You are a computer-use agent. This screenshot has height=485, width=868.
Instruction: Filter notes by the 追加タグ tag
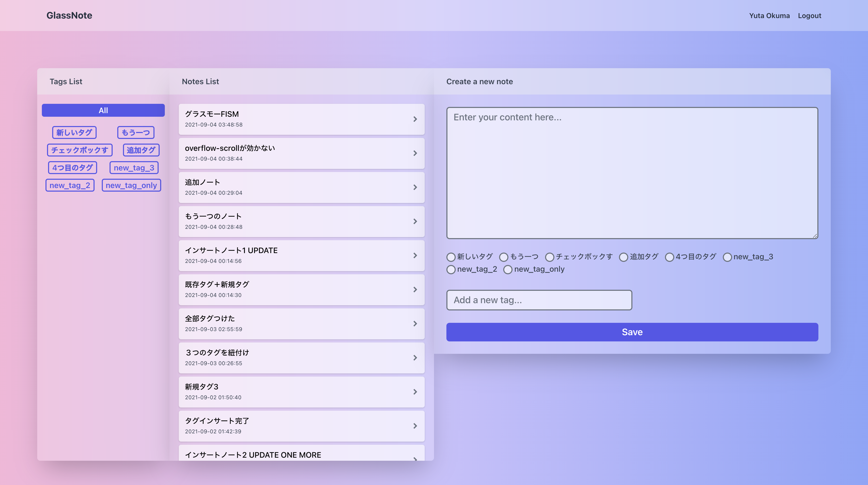coord(141,150)
